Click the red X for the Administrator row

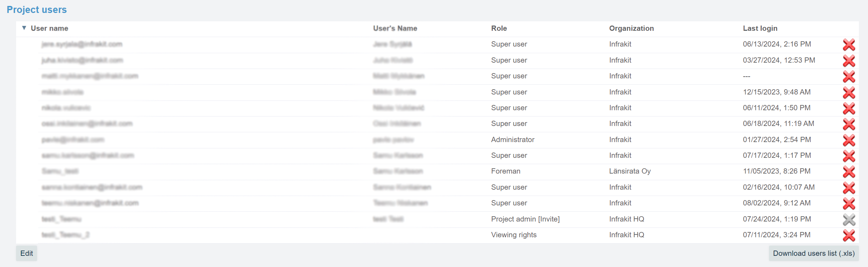point(849,140)
